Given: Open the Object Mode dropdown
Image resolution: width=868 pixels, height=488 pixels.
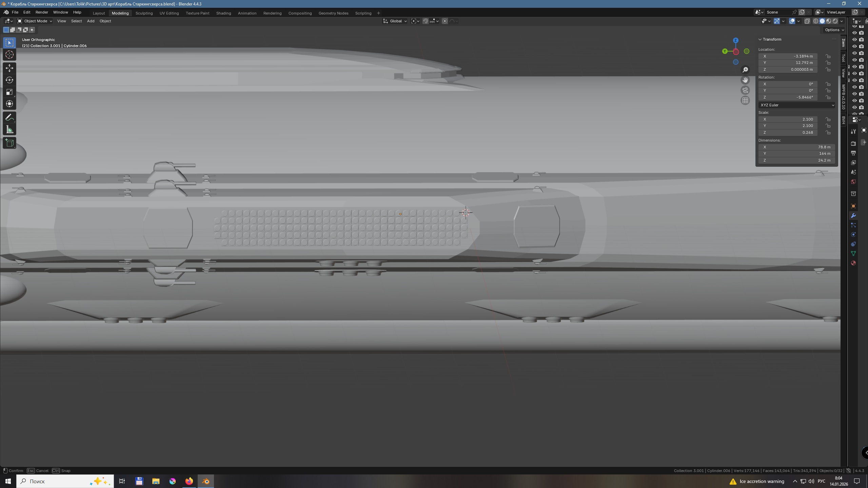Looking at the screenshot, I should tap(35, 21).
